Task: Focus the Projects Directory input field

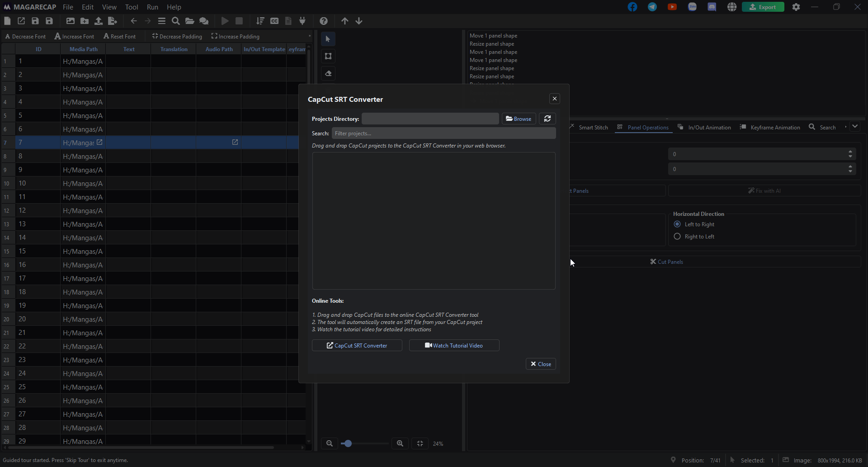Action: (x=430, y=119)
